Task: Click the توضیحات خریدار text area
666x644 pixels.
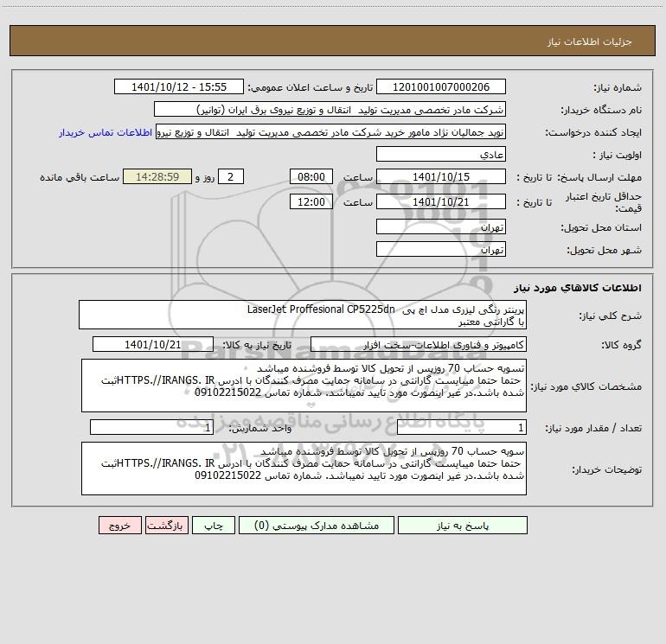Action: tap(304, 469)
